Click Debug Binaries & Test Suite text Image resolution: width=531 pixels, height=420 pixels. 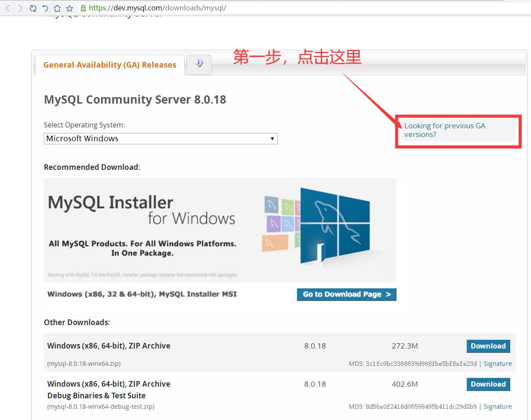96,396
